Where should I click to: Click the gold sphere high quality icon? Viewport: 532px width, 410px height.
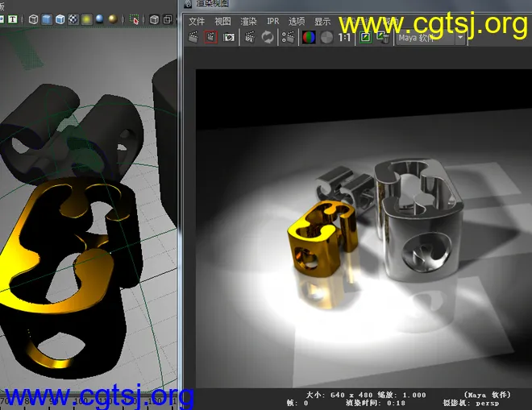point(113,19)
